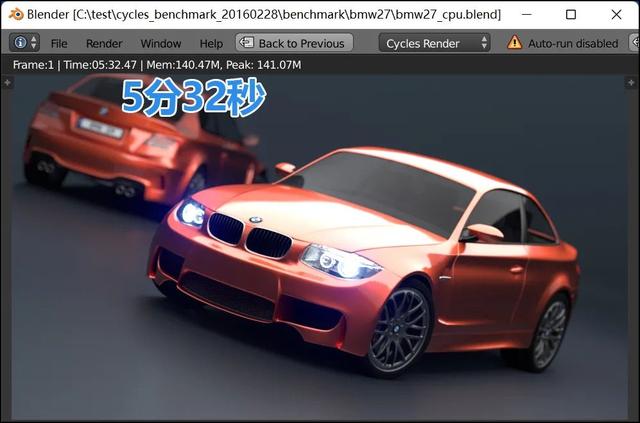The image size is (640, 423).
Task: Click the render status text Frame:1 Time:05:32.47
Action: point(157,65)
